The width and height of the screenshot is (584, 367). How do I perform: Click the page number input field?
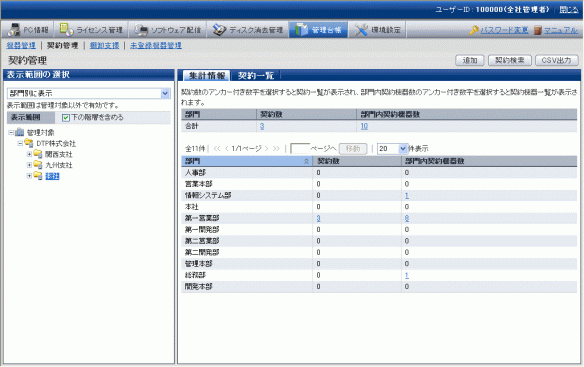300,149
